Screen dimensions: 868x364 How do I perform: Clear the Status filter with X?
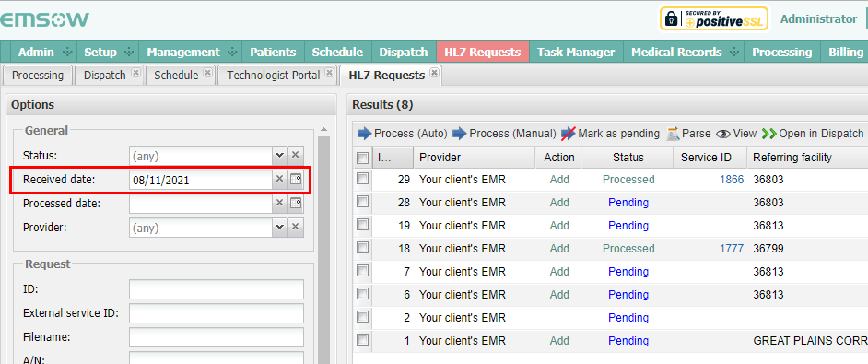[296, 155]
